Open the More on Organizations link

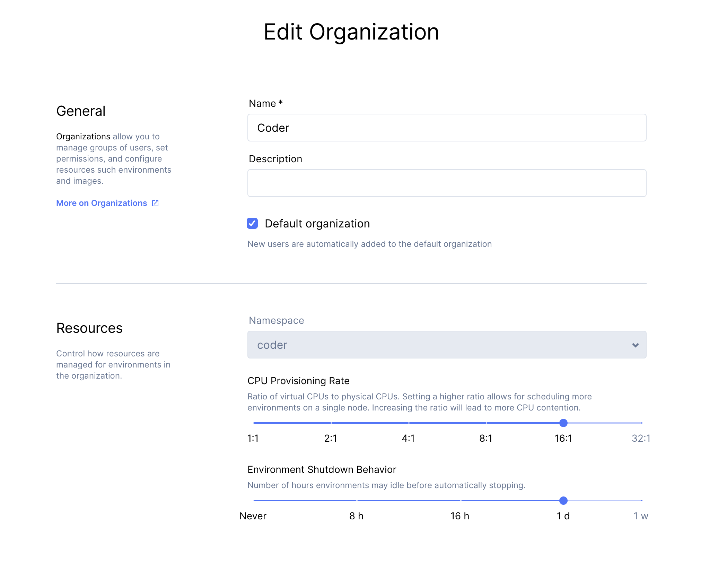click(x=102, y=203)
